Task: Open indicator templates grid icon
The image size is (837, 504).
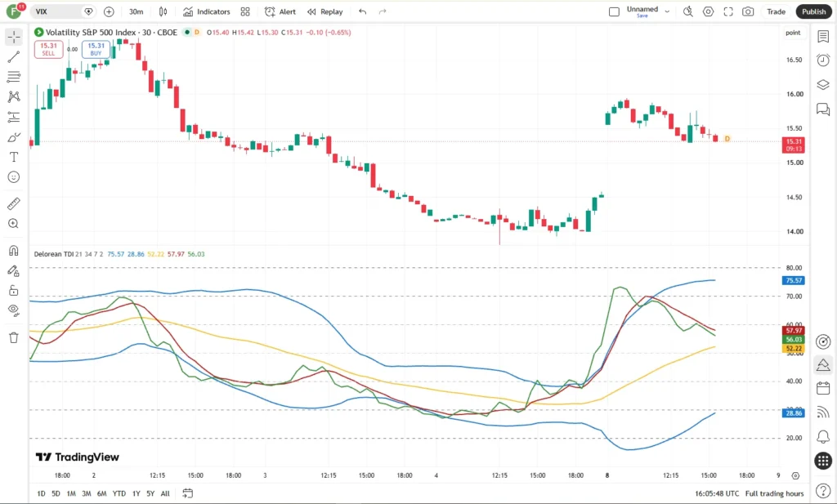Action: 245,11
